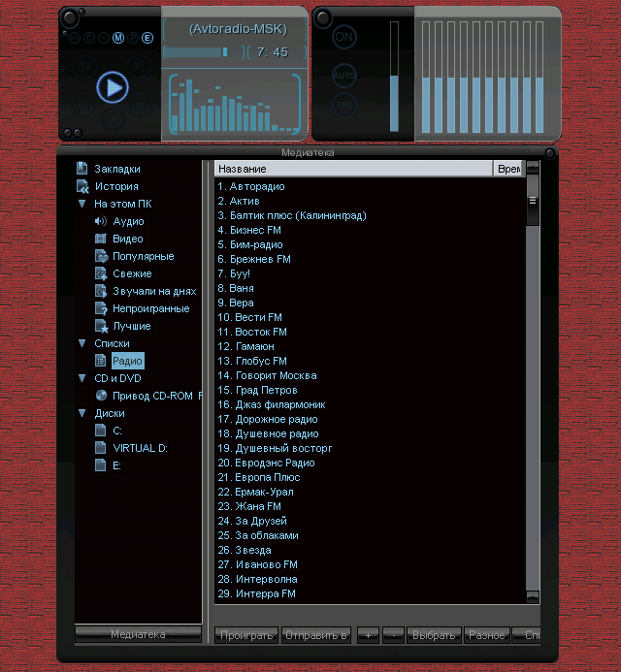The width and height of the screenshot is (621, 672).
Task: Open the Отправить в button
Action: [316, 635]
